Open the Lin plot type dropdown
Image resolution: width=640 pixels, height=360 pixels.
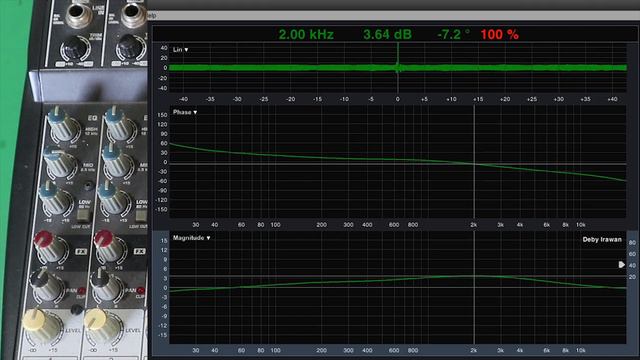pyautogui.click(x=180, y=49)
